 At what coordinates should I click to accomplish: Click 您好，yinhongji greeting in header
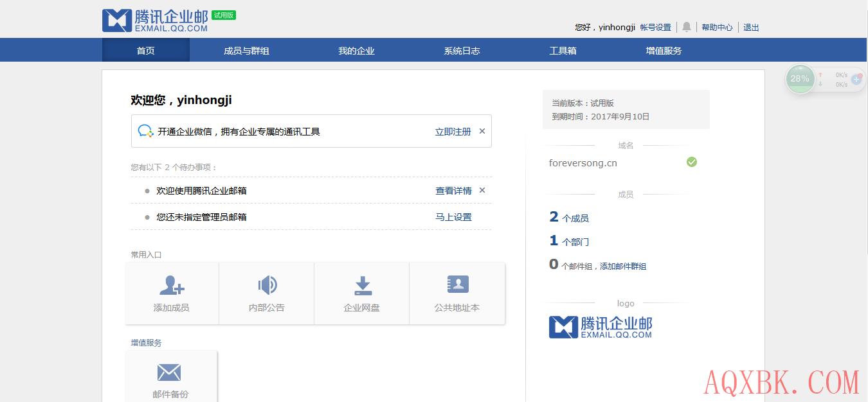605,27
